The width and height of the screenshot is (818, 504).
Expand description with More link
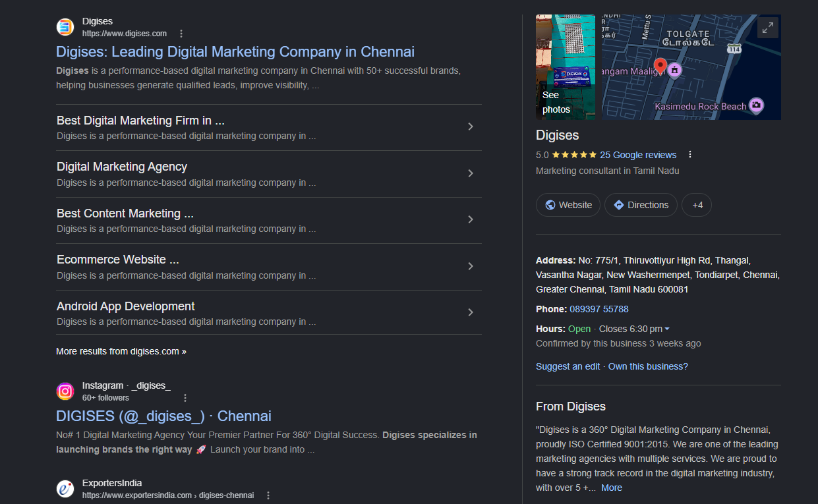pyautogui.click(x=612, y=488)
